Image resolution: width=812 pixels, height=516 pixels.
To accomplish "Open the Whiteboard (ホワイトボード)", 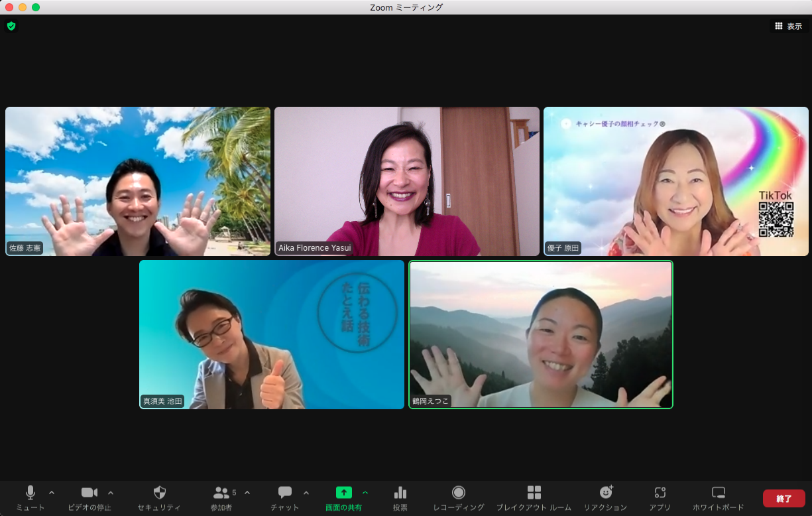I will coord(718,493).
